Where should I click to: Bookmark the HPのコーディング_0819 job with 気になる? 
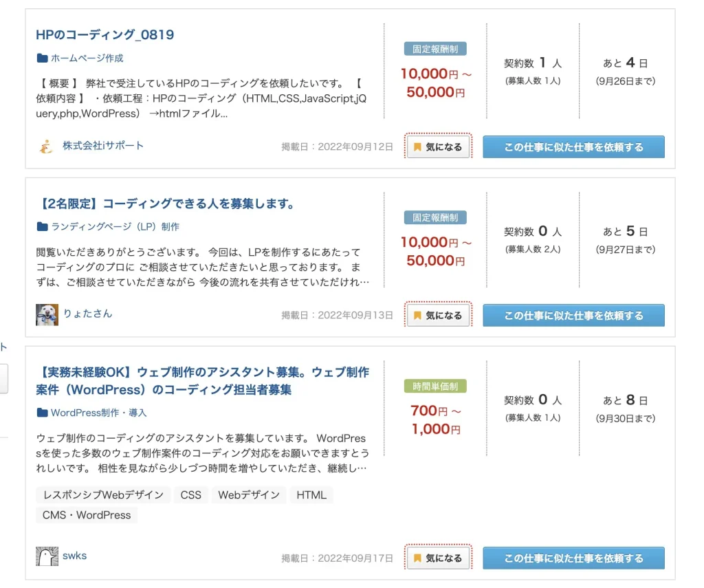[x=438, y=147]
